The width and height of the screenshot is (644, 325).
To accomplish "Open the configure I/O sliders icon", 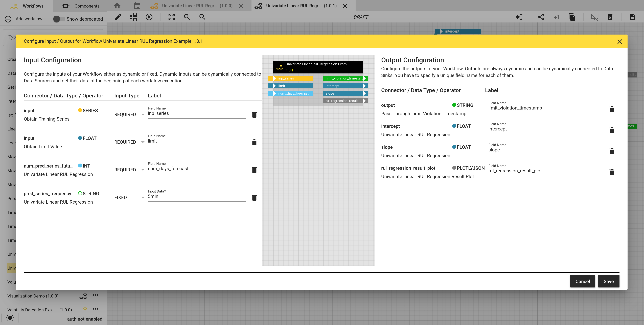I will point(133,17).
